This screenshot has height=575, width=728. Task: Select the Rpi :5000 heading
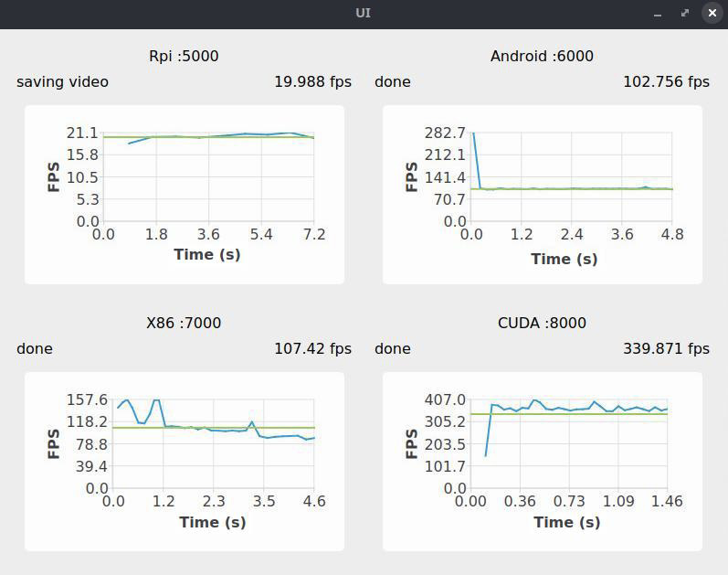click(x=184, y=56)
